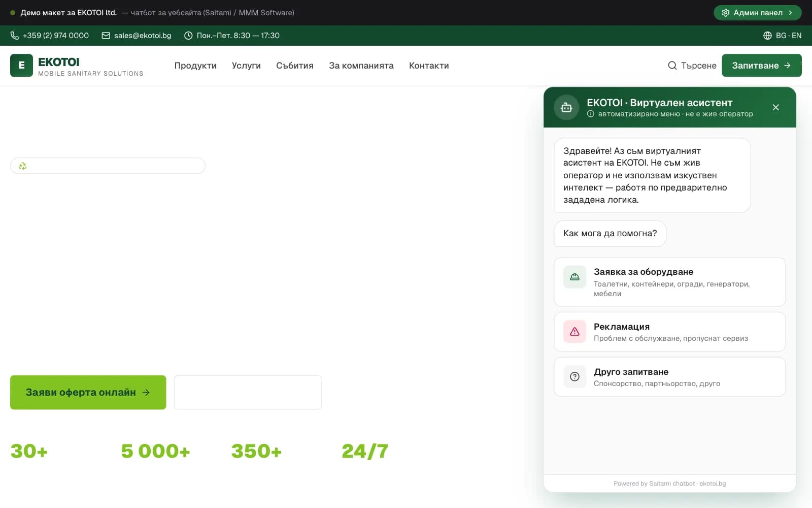
Task: Open the Услуги menu item
Action: pyautogui.click(x=246, y=66)
